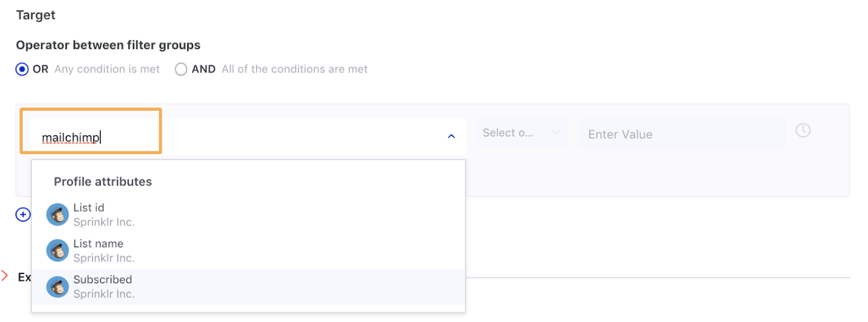Open the Select operator dropdown
This screenshot has width=868, height=322.
(521, 133)
